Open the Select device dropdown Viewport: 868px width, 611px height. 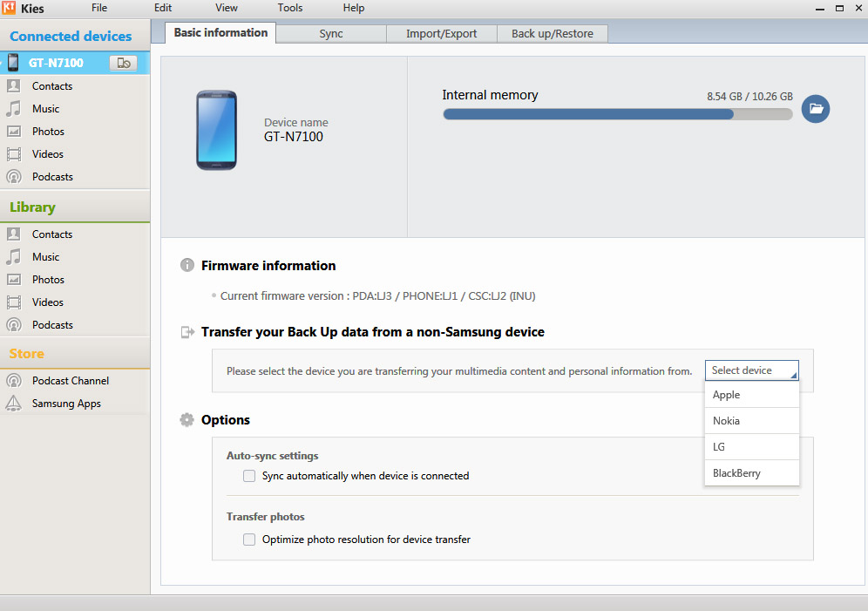click(752, 370)
